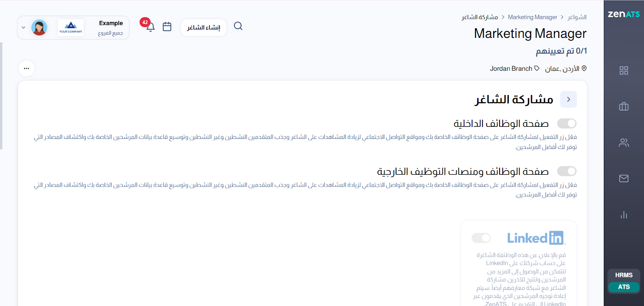Screen dimensions: 644x306
Task: Click the مشاركة الشاغر breadcrumb
Action: click(x=480, y=17)
